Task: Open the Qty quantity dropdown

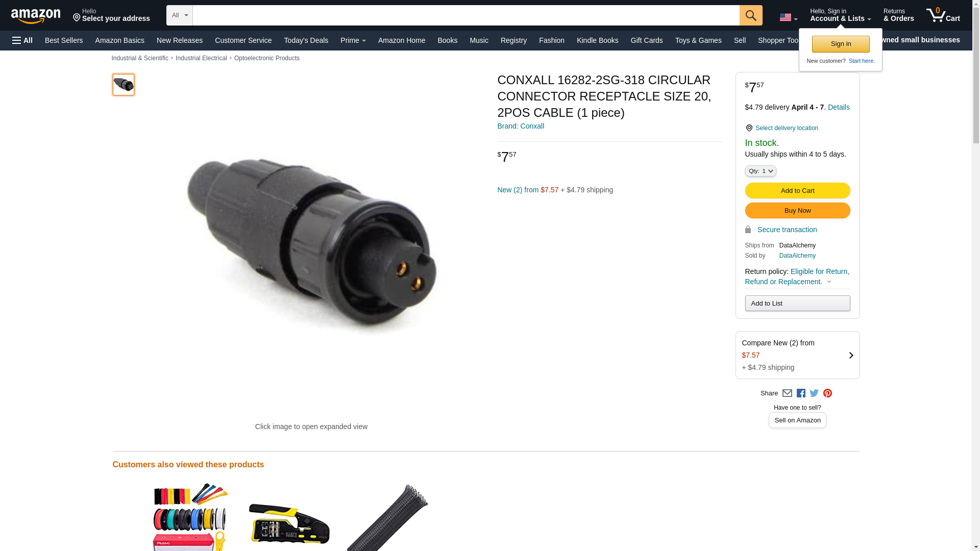Action: [761, 171]
